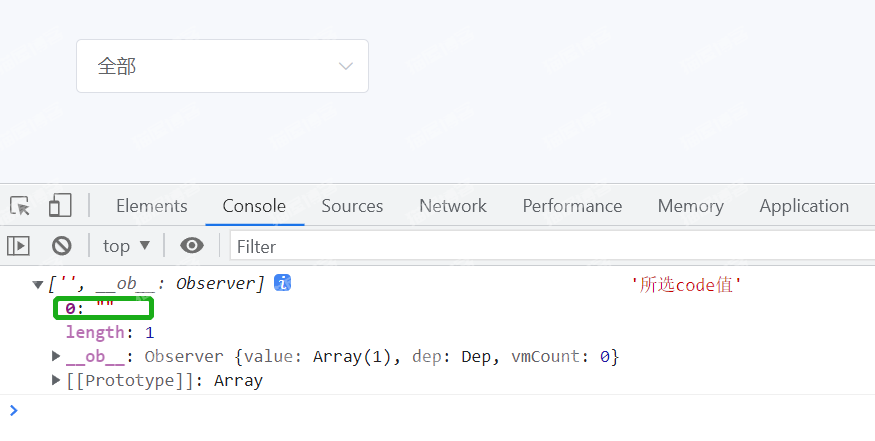Show the console sidebar panel
This screenshot has width=875, height=441.
(x=19, y=245)
